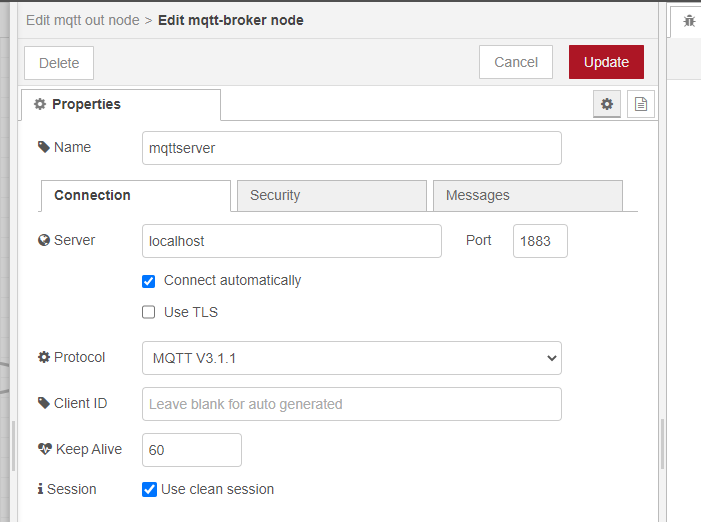Image resolution: width=701 pixels, height=522 pixels.
Task: Disable Connect automatically checkbox
Action: (x=149, y=281)
